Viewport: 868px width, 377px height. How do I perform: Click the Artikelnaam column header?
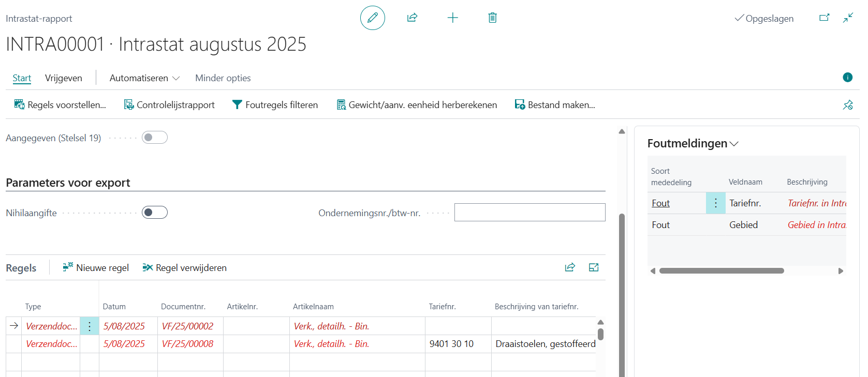click(313, 307)
